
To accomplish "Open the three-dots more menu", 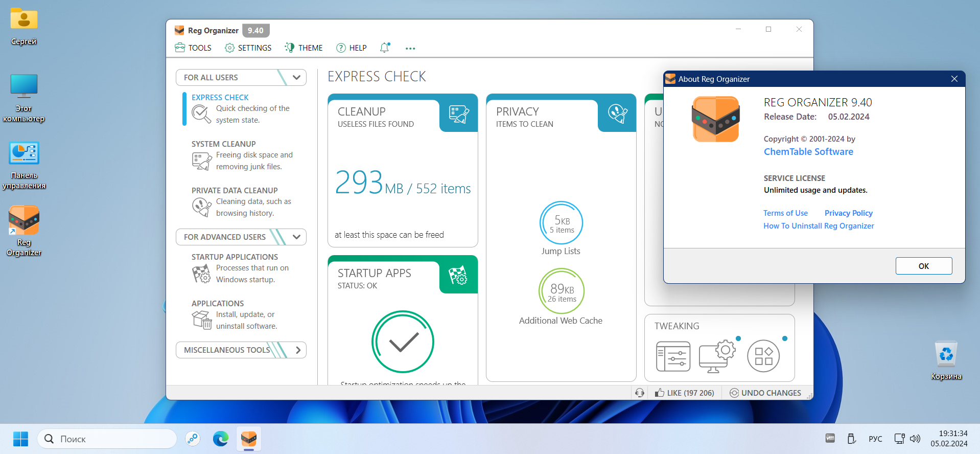I will tap(410, 49).
